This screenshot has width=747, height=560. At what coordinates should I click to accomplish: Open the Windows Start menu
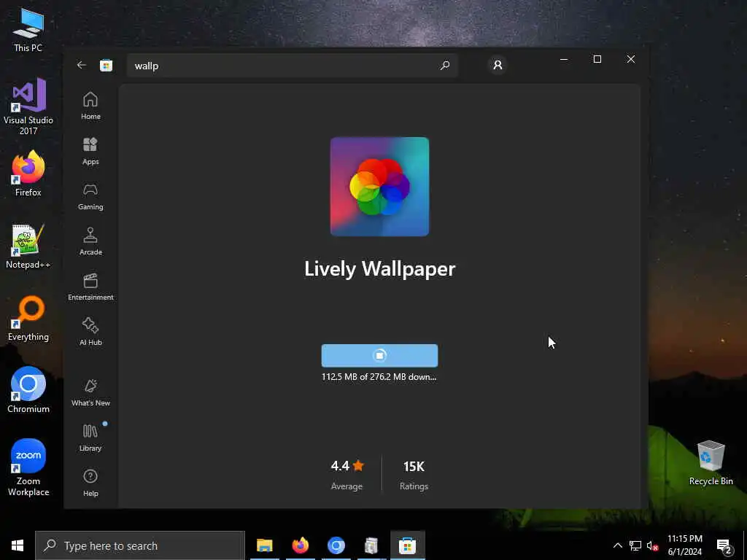coord(18,545)
